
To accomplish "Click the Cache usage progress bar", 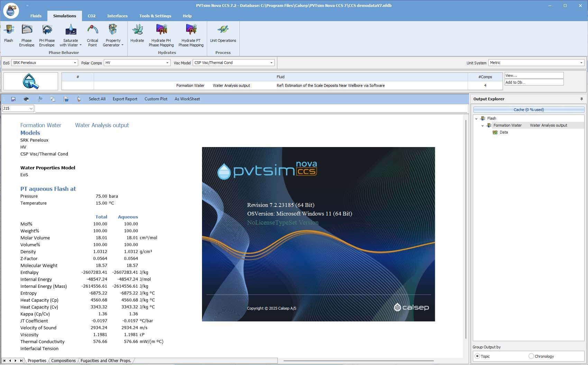I will click(x=529, y=110).
